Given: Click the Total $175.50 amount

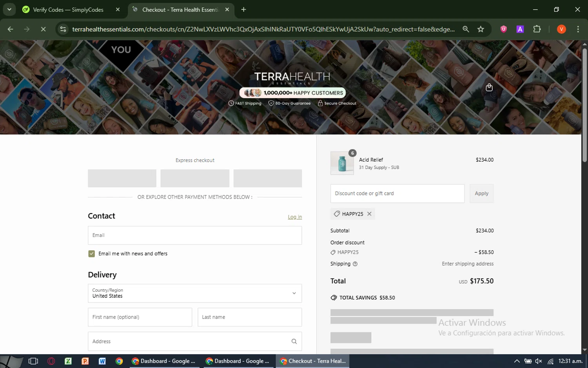Looking at the screenshot, I should [481, 281].
